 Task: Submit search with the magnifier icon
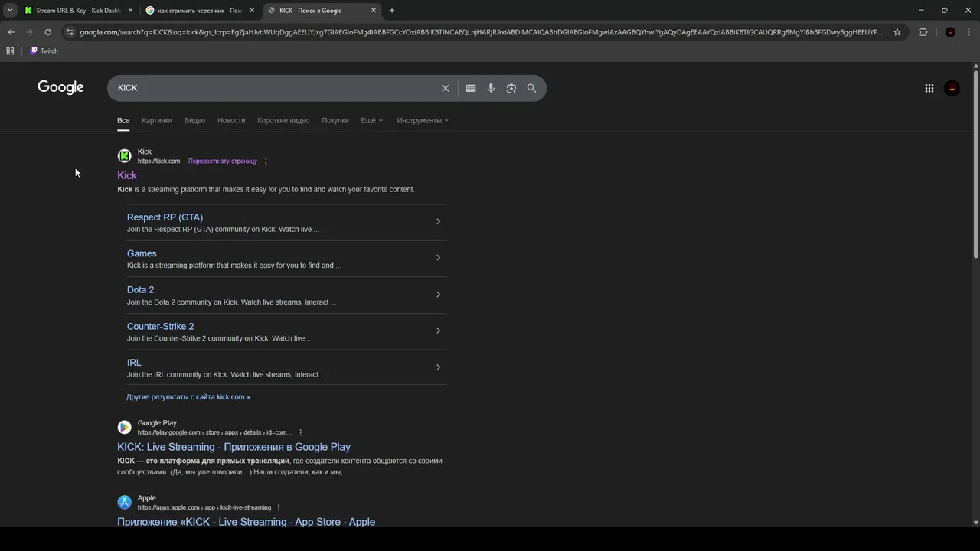pos(531,88)
